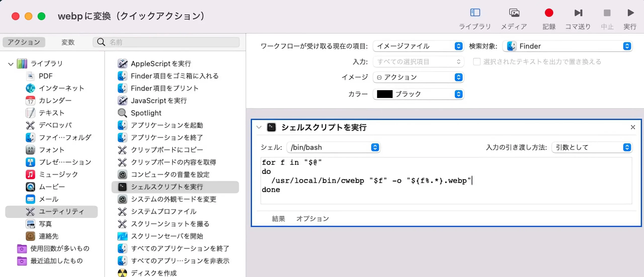Open the メディア browser toolbar icon
This screenshot has height=277, width=644.
tap(514, 13)
